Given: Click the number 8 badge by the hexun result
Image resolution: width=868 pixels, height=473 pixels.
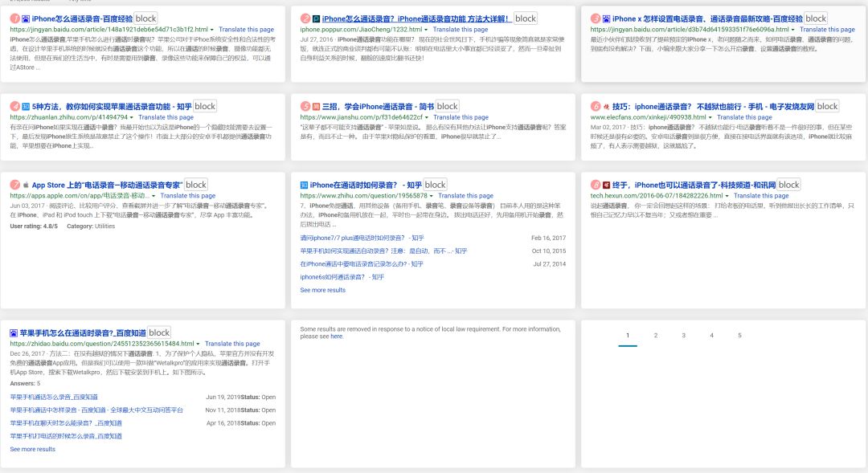Looking at the screenshot, I should [595, 185].
